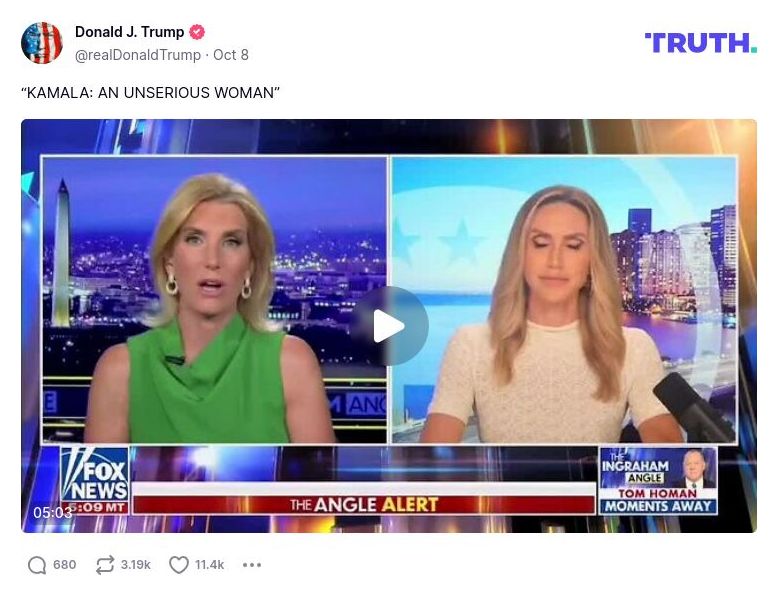Click the Ingraham Angle Tom Homan promo

pyautogui.click(x=658, y=480)
